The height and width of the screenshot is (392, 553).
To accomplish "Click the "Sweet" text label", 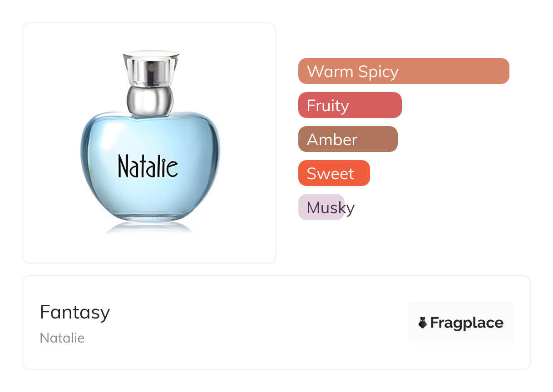I will [x=331, y=174].
